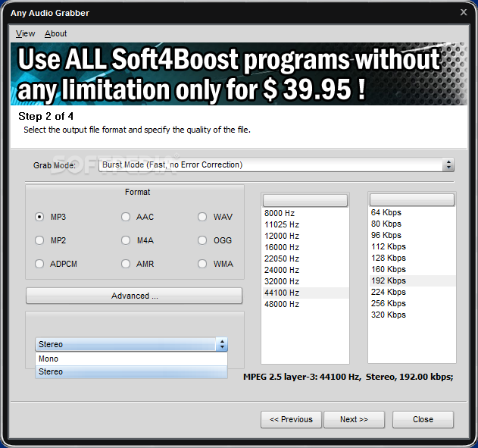Go back with the Previous button

(x=292, y=420)
